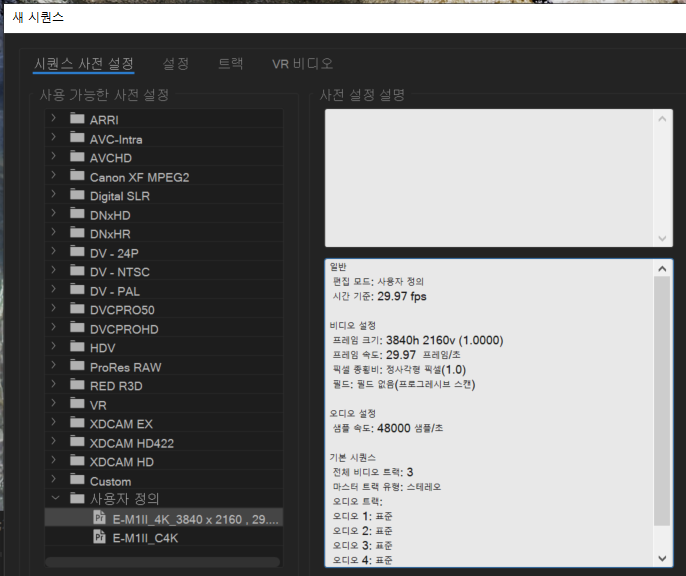Click the settings summary vertical scrollbar thumb
Screen dimensions: 686x576
pyautogui.click(x=662, y=401)
